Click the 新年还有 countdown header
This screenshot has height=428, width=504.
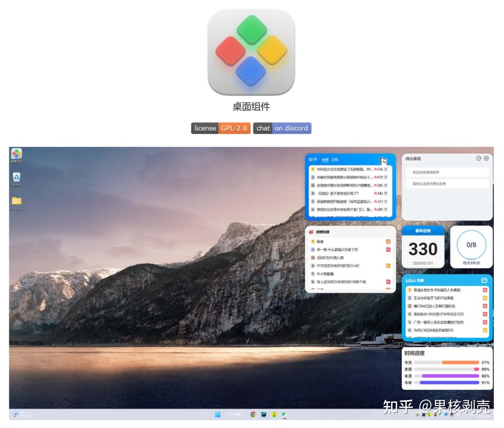[423, 231]
